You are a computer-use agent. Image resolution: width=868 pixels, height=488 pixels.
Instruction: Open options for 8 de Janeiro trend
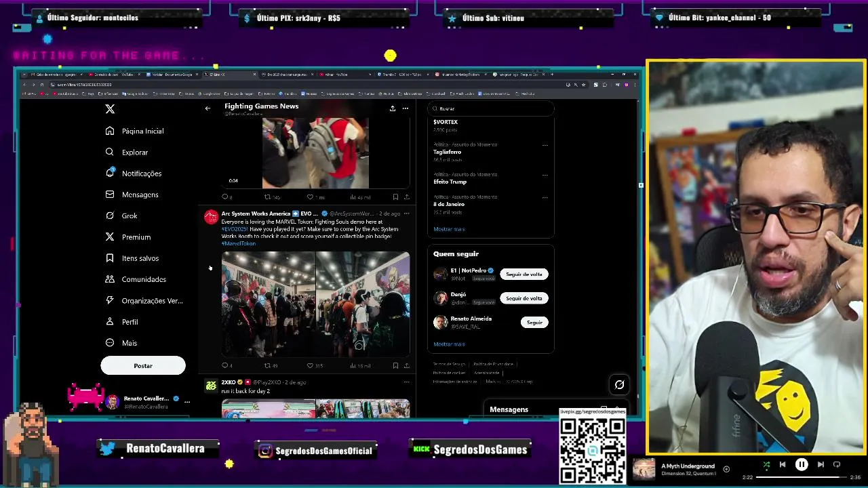[545, 197]
